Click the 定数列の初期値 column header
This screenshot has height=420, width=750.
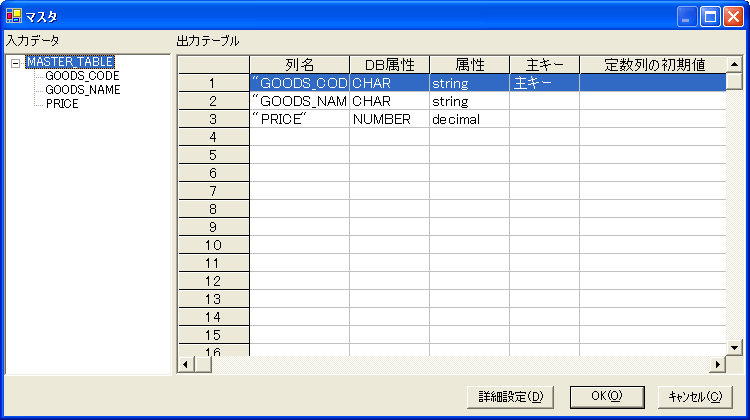coord(655,65)
